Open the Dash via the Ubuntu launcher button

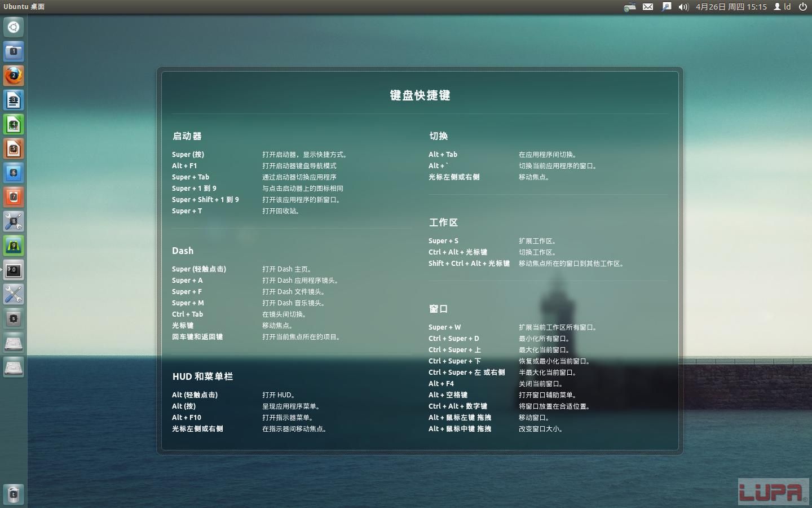coord(14,27)
